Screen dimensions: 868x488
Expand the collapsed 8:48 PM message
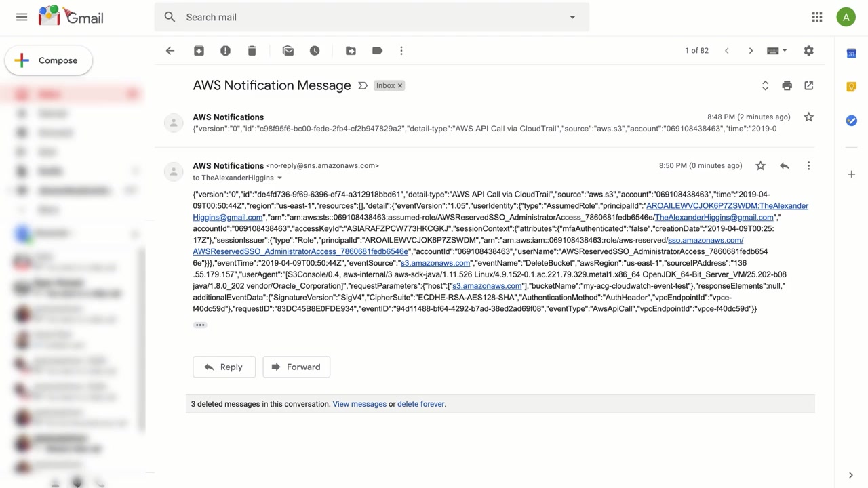[484, 123]
